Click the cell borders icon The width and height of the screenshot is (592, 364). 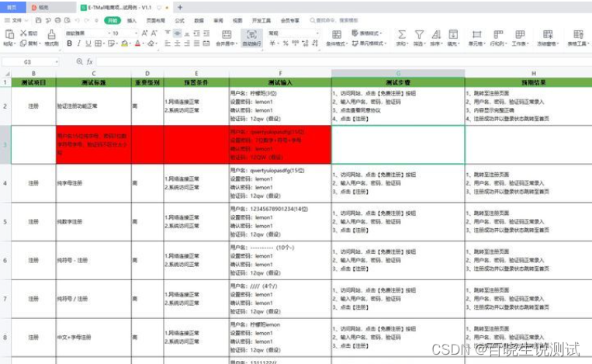(99, 43)
